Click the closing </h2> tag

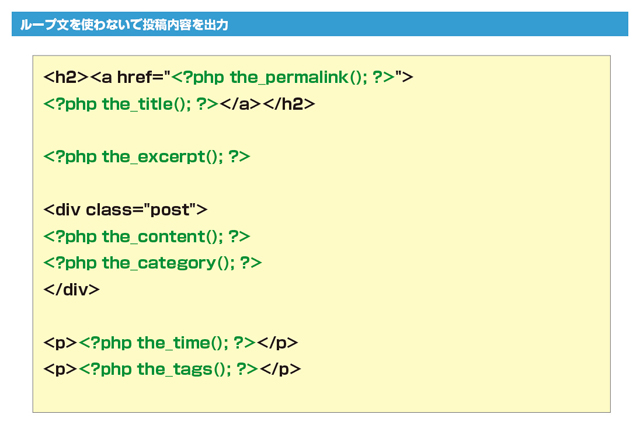(x=289, y=104)
